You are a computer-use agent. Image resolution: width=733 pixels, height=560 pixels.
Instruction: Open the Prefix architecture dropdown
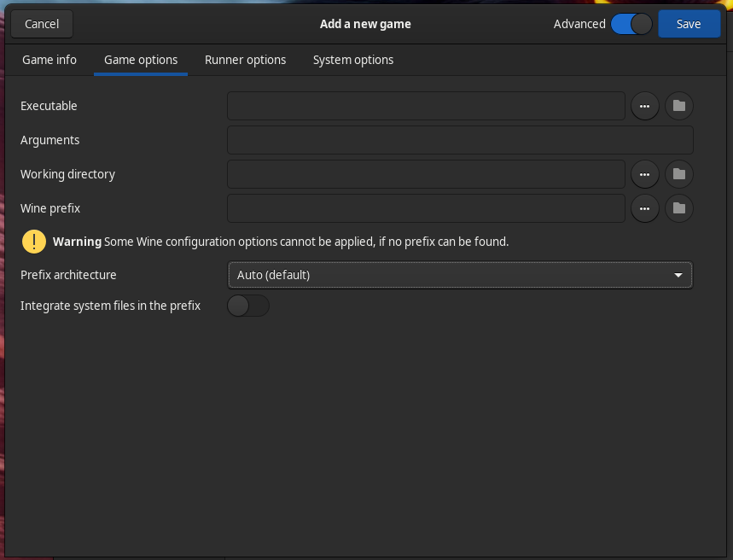pyautogui.click(x=460, y=275)
